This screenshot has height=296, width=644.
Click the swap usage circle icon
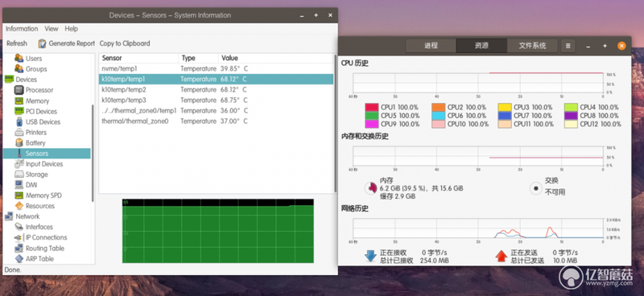[535, 188]
